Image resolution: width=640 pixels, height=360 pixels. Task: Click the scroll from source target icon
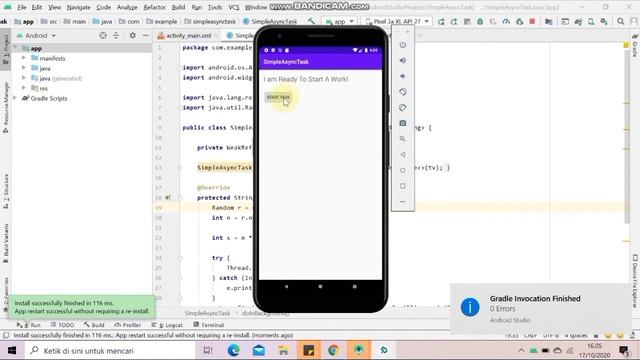pyautogui.click(x=103, y=36)
